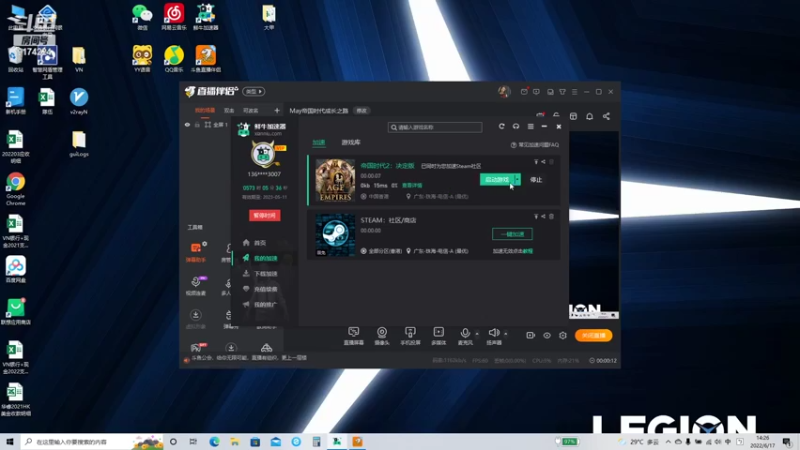800x450 pixels.
Task: Open the accelerator hamburger menu
Action: click(x=531, y=127)
